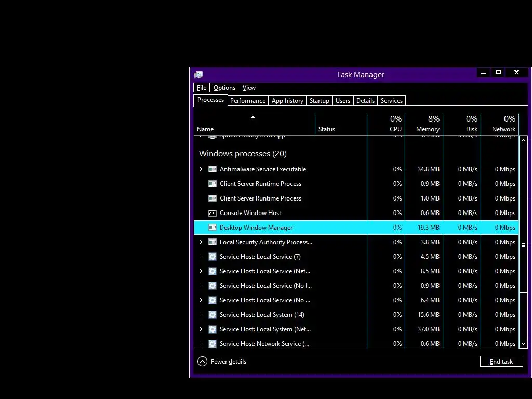The image size is (532, 399).
Task: Click the Service Host: Network Service gear icon
Action: pyautogui.click(x=212, y=344)
